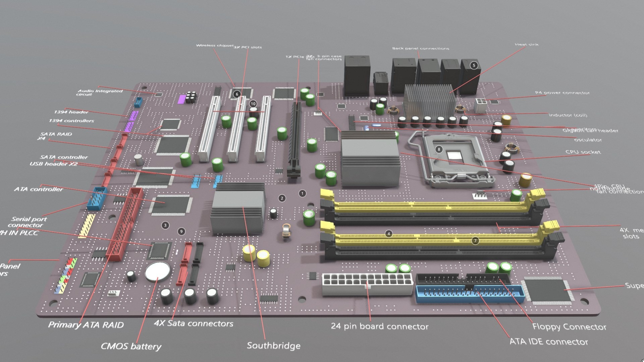Click annotation marker number 1
Viewport: 644px width, 362px height.
[x=302, y=193]
